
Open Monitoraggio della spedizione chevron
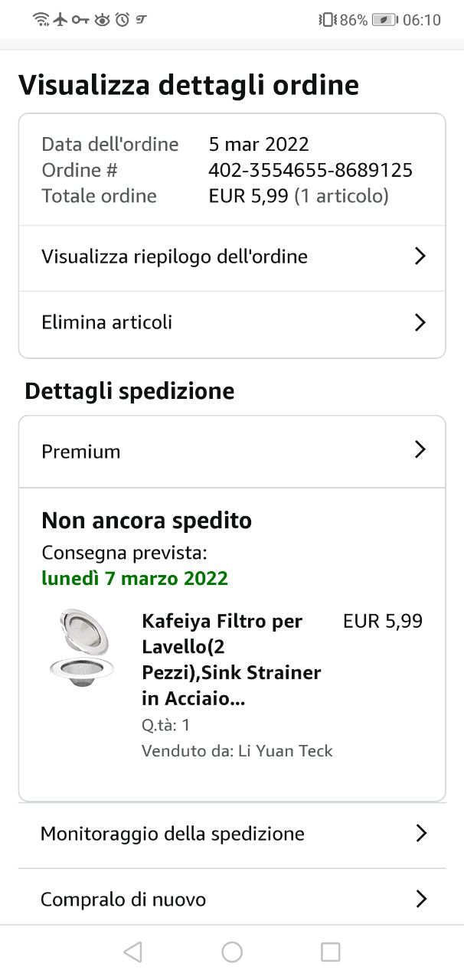pos(420,833)
